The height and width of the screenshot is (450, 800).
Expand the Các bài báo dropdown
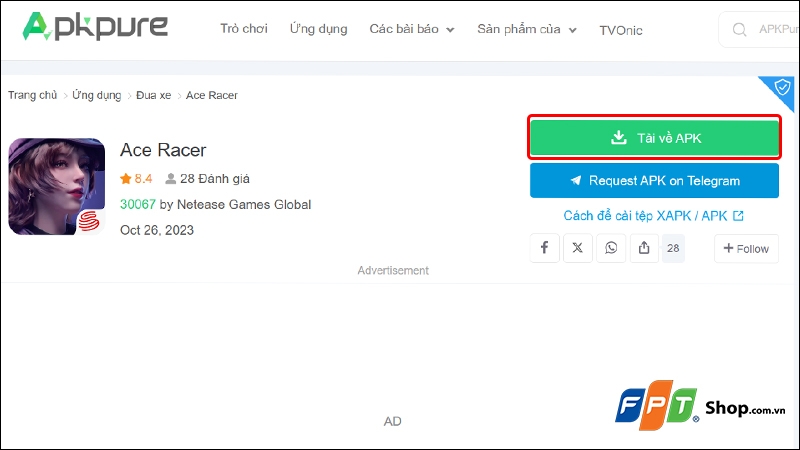[412, 29]
